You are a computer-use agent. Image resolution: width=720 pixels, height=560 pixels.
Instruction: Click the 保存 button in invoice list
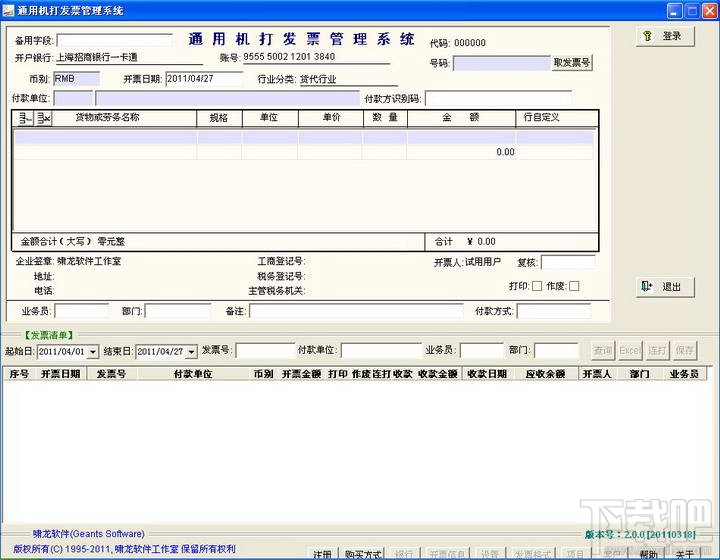(x=685, y=351)
